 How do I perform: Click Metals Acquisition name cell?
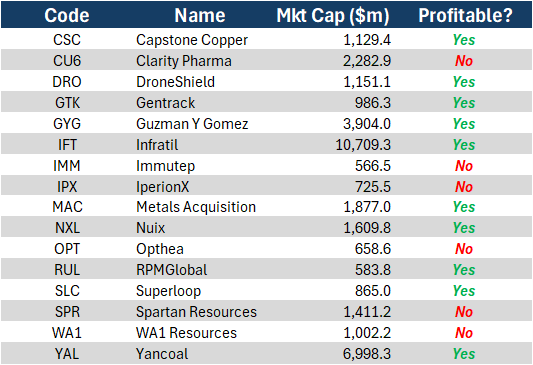click(x=196, y=207)
